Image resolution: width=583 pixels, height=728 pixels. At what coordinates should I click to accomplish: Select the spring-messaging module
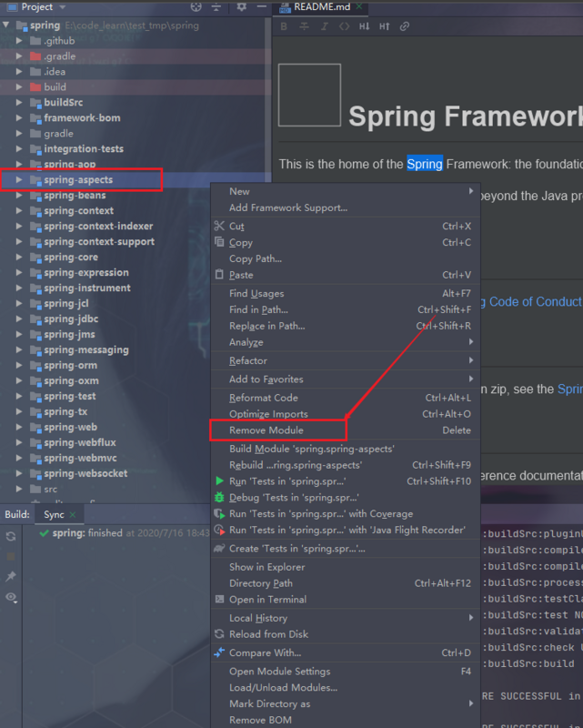pyautogui.click(x=86, y=350)
